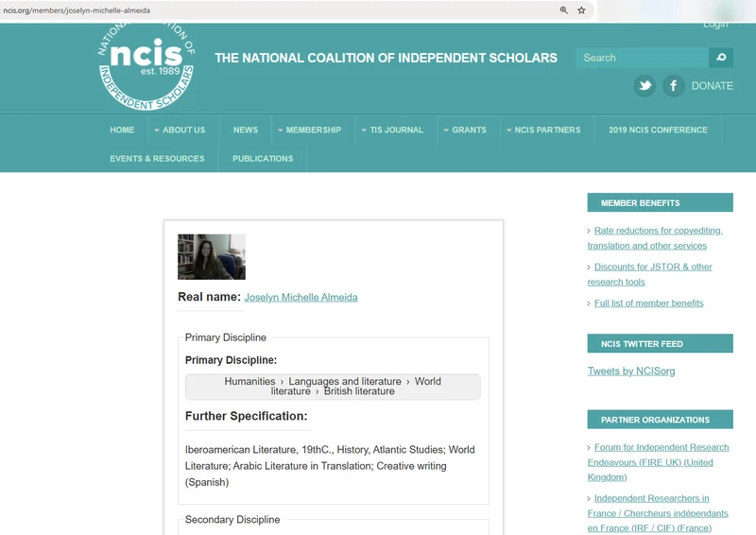Viewport: 756px width, 535px height.
Task: Bookmark this page with the star icon
Action: pos(581,10)
